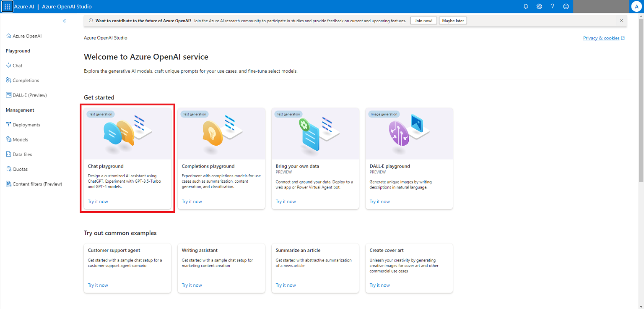
Task: Open Chat playground from sidebar
Action: pos(18,65)
